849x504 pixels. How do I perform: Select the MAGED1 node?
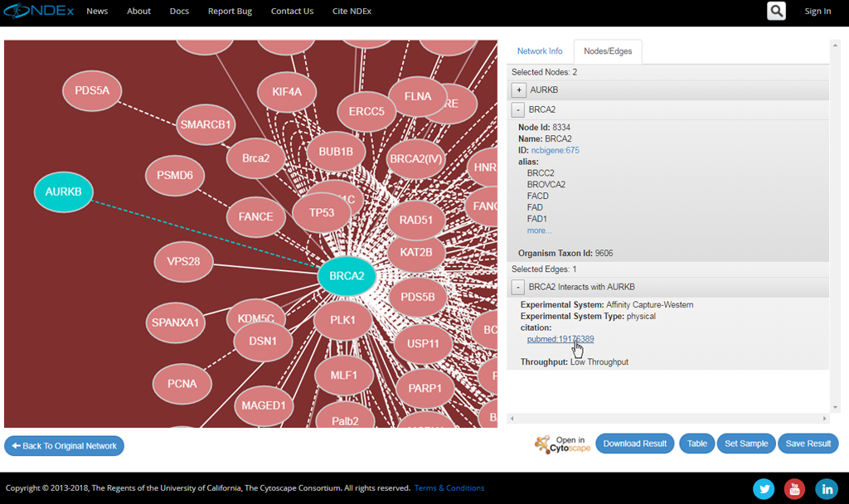click(264, 405)
